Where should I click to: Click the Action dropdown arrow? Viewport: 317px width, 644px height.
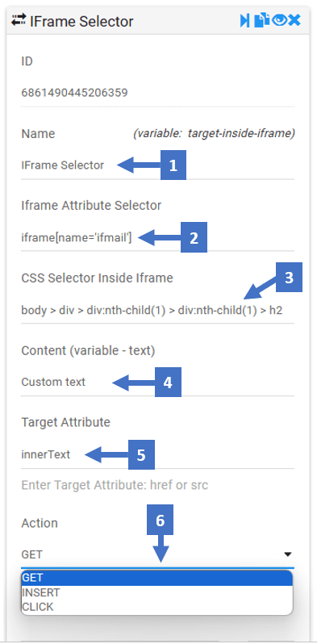point(288,555)
